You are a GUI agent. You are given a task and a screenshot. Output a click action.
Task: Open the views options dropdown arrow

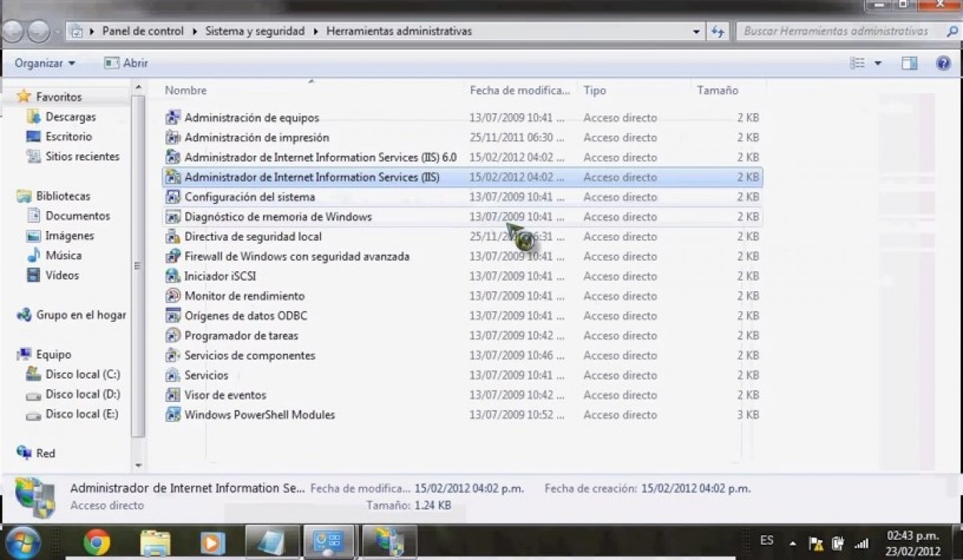click(x=878, y=63)
